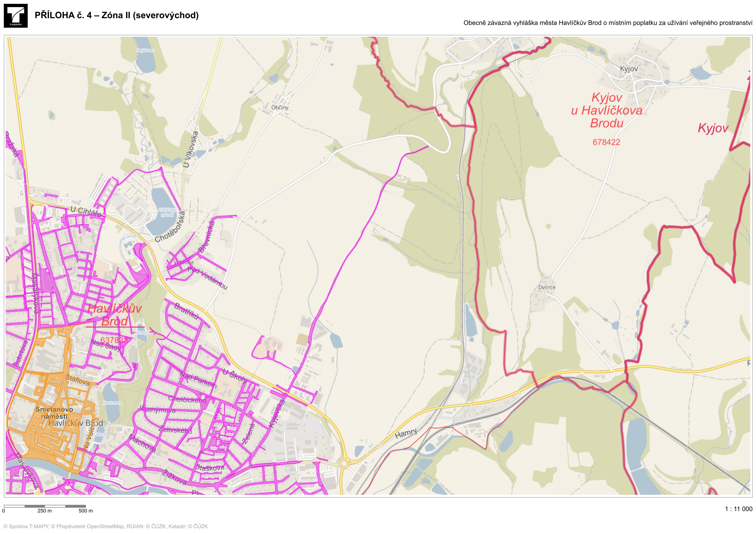Screen dimensions: 756x534
Task: Click the roundabout on the yellow road
Action: click(x=344, y=464)
